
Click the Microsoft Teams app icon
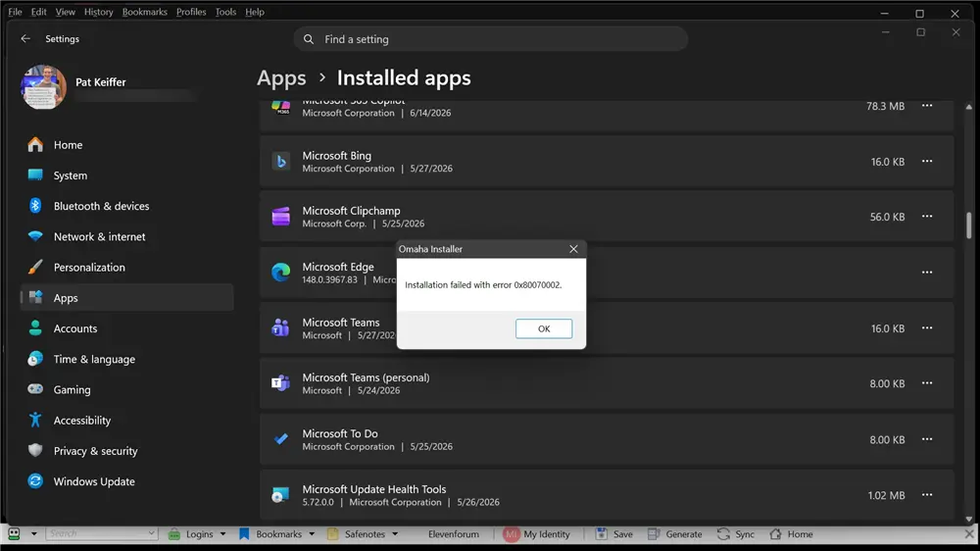tap(280, 327)
